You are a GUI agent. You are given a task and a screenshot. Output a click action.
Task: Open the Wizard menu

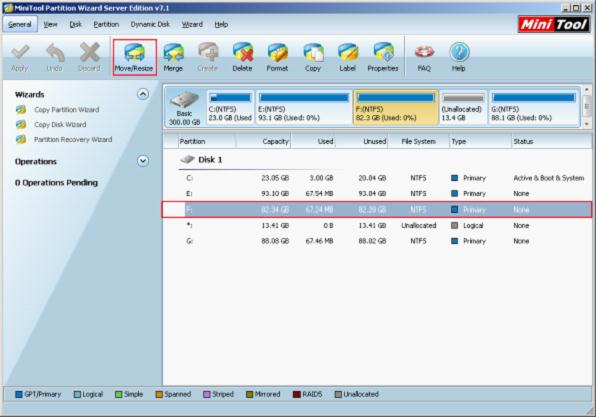tap(192, 24)
